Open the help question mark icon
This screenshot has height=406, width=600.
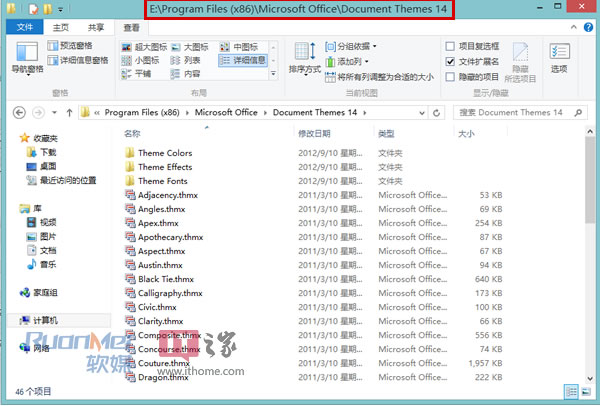[x=588, y=27]
